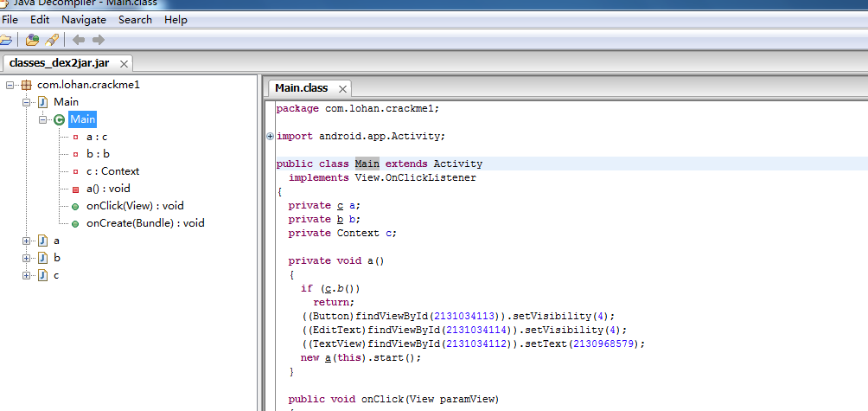Viewport: 868px width, 411px height.
Task: Open the Search menu
Action: coord(135,19)
